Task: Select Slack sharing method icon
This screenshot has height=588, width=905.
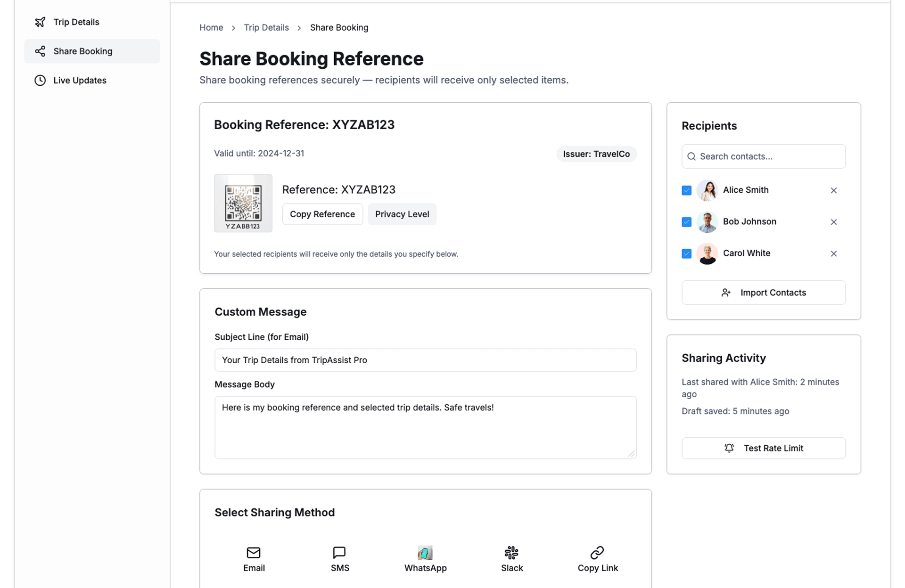Action: (511, 553)
